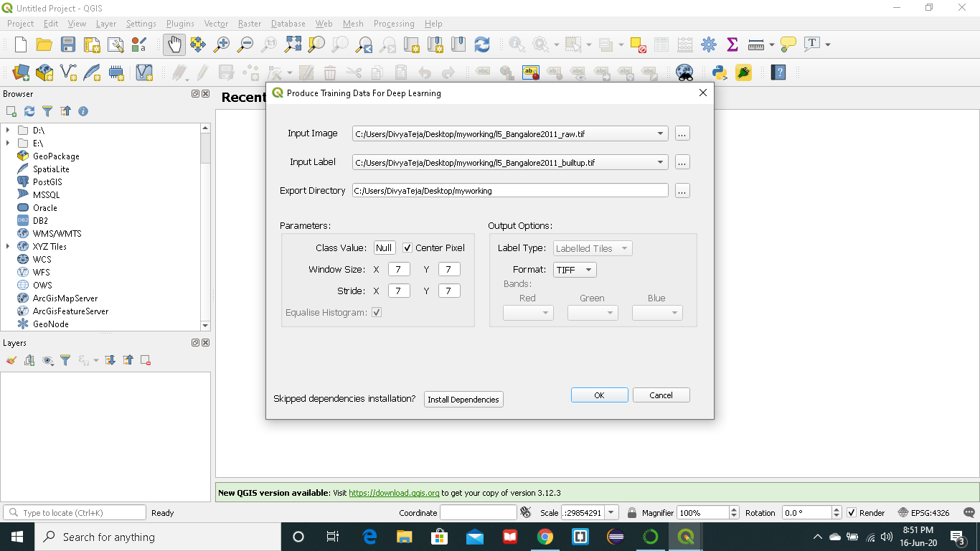Increase Magnifier value with its stepper
The width and height of the screenshot is (980, 551).
(x=733, y=509)
